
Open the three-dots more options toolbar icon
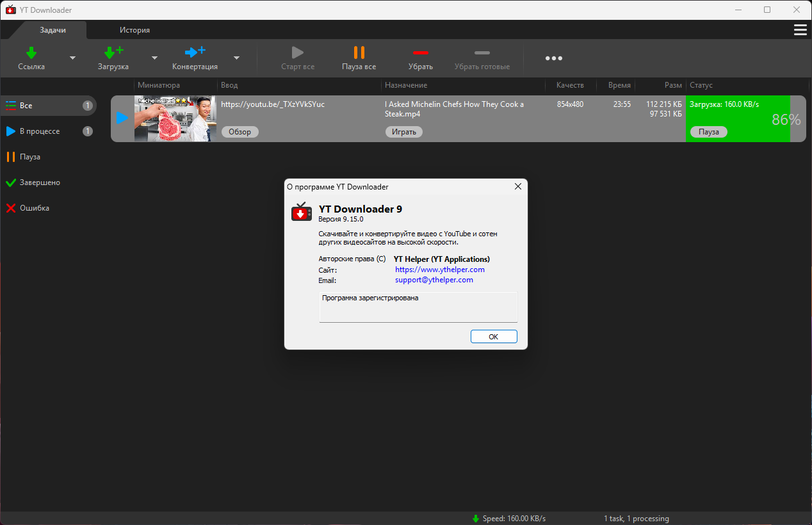554,58
